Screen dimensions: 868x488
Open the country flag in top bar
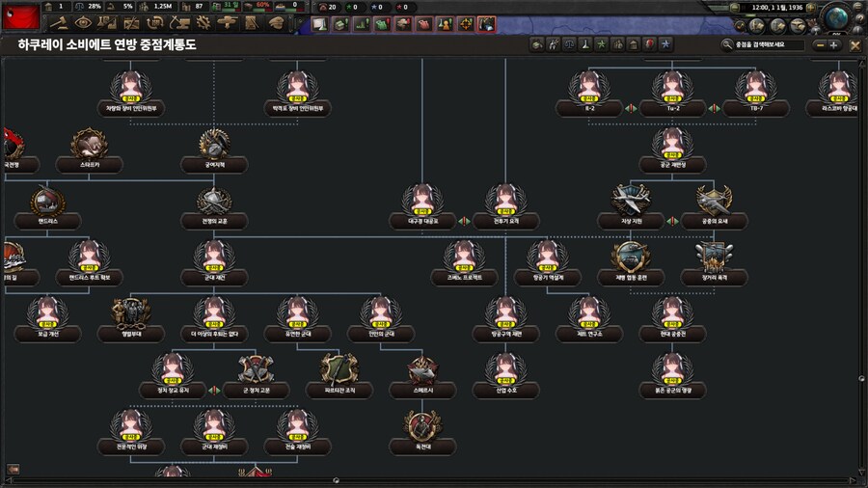click(21, 14)
